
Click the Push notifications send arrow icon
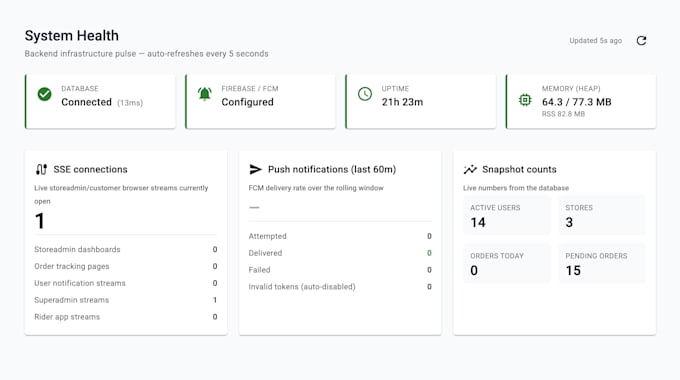coord(255,169)
